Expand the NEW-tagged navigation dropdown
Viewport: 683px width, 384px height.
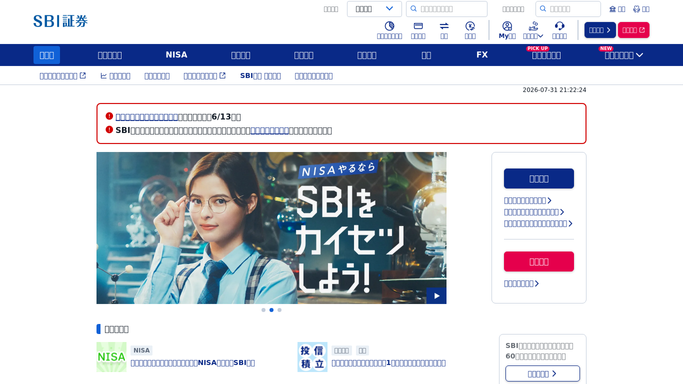click(x=624, y=55)
